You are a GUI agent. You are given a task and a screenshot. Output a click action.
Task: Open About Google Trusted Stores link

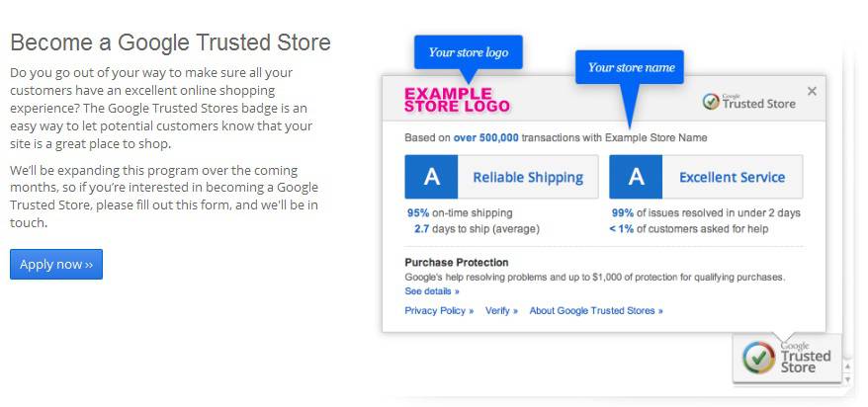point(596,311)
